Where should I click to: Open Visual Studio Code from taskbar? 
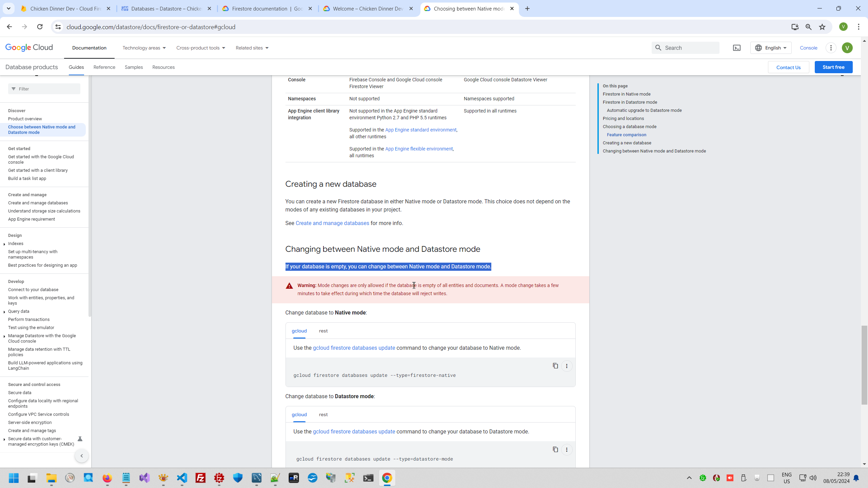click(x=182, y=478)
